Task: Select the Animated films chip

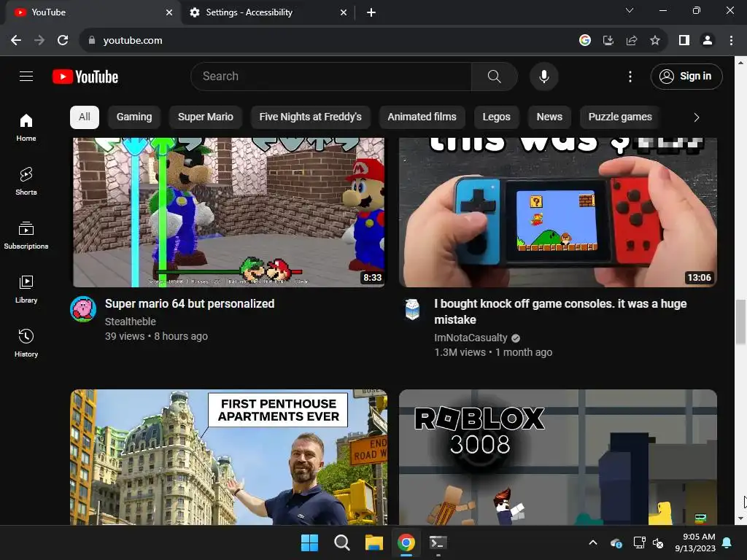Action: click(x=422, y=117)
